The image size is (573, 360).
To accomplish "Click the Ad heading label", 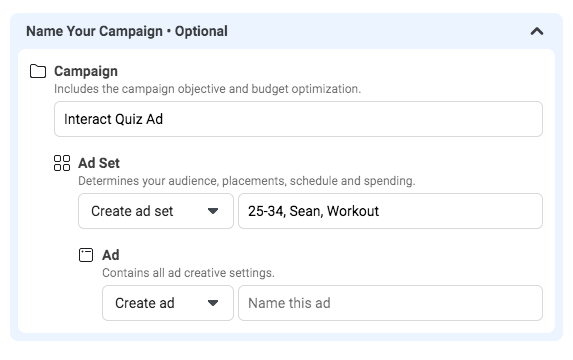I will (111, 255).
